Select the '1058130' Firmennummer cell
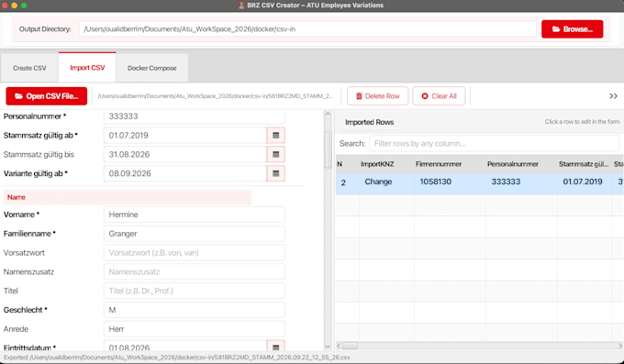The height and width of the screenshot is (364, 624). pyautogui.click(x=450, y=182)
